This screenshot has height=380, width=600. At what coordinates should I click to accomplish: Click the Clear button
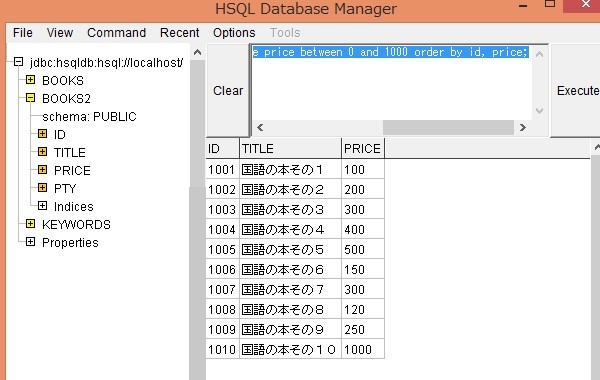(228, 91)
